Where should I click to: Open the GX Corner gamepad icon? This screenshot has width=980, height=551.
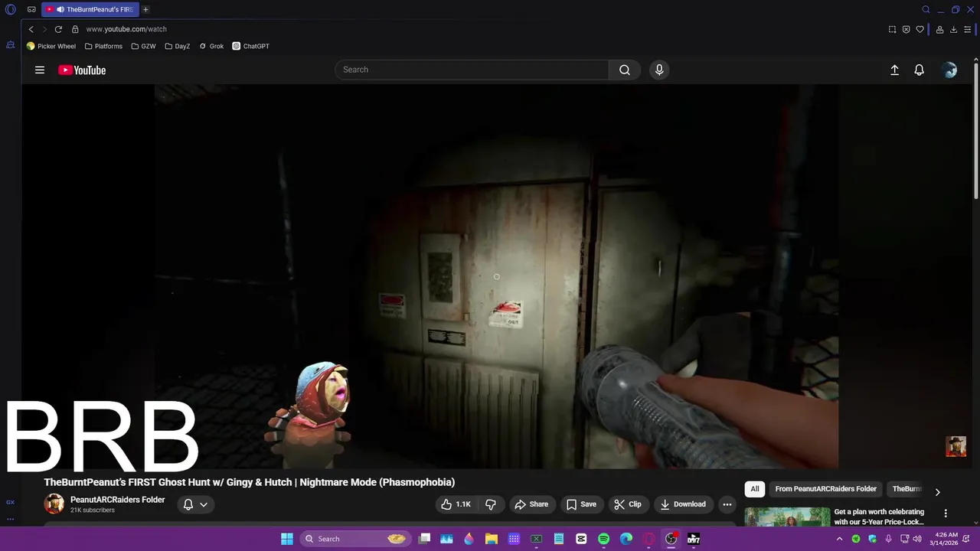click(31, 10)
